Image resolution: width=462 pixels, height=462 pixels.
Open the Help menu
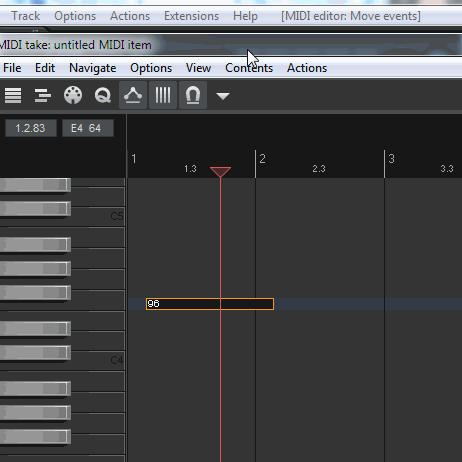pyautogui.click(x=245, y=16)
